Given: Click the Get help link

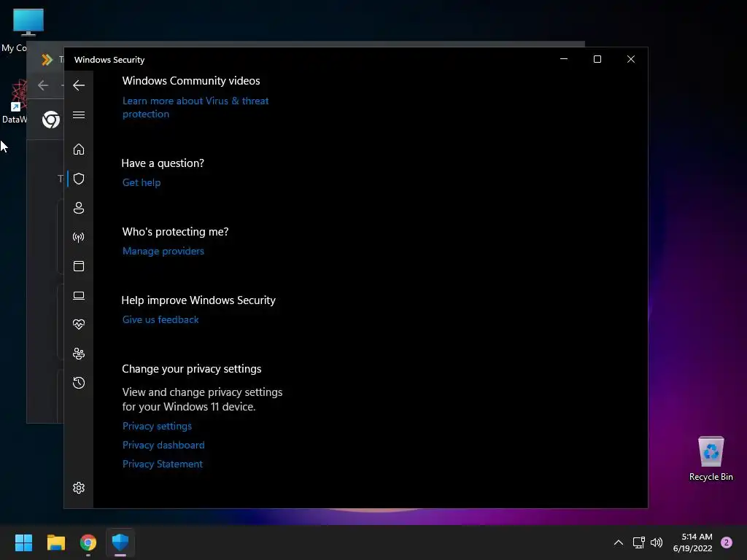Looking at the screenshot, I should tap(142, 182).
